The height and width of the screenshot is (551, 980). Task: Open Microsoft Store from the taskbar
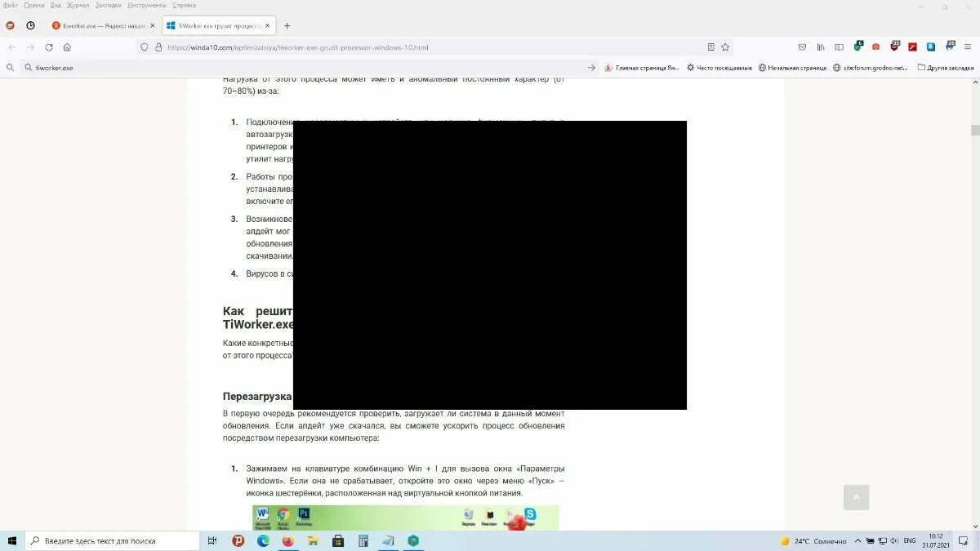click(338, 540)
